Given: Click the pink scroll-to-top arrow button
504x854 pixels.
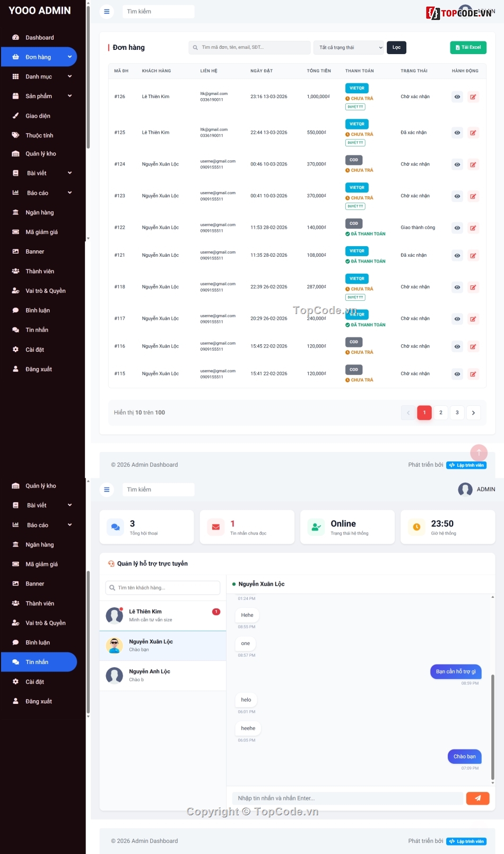Looking at the screenshot, I should [479, 452].
